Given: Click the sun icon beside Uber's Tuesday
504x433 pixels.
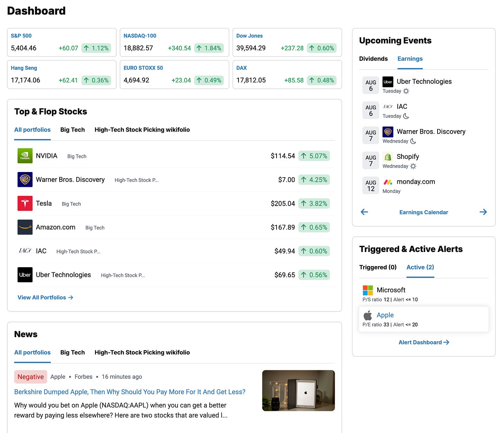Looking at the screenshot, I should click(406, 91).
